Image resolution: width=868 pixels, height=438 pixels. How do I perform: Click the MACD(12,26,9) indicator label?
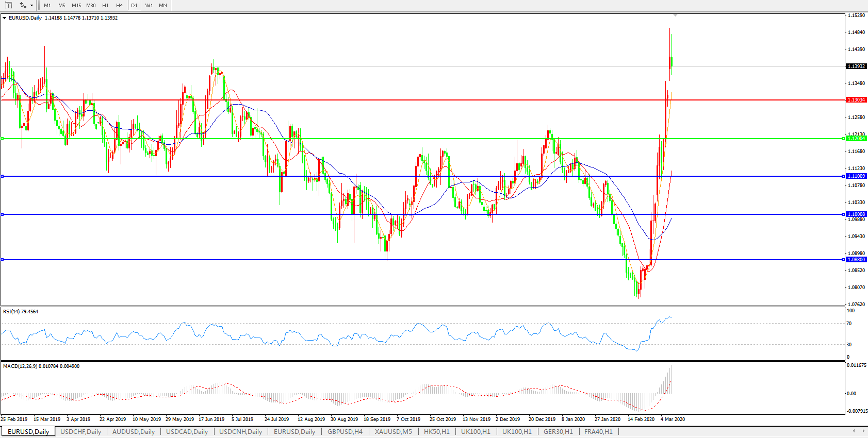[x=41, y=366]
